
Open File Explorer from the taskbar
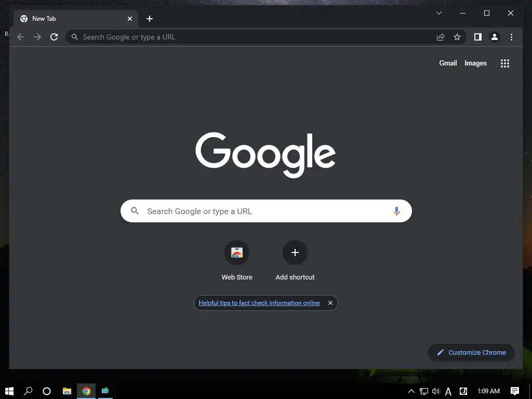67,391
